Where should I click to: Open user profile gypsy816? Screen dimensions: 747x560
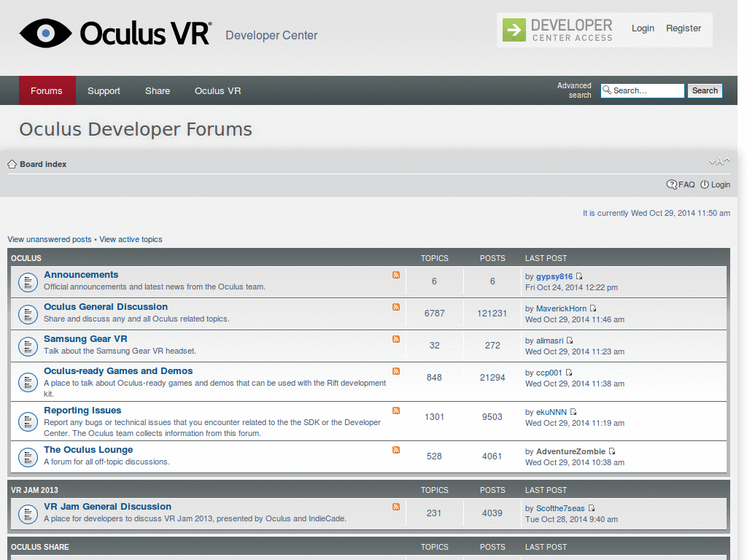click(x=554, y=276)
